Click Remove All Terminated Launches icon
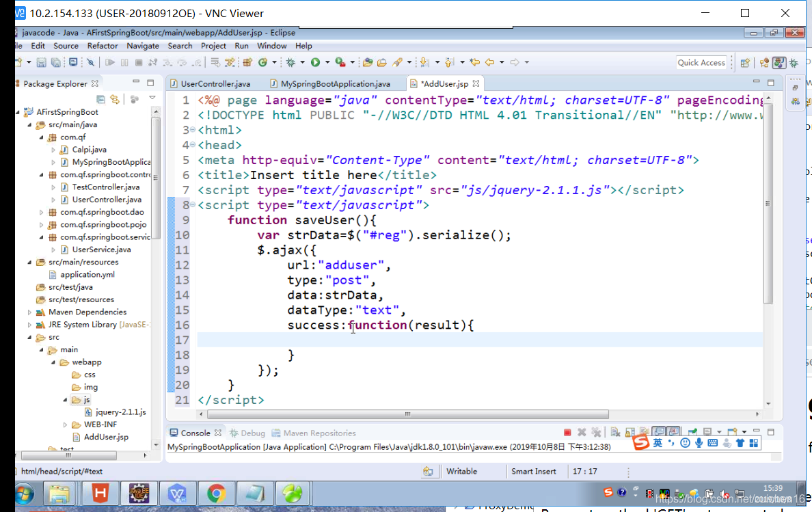 pos(596,432)
